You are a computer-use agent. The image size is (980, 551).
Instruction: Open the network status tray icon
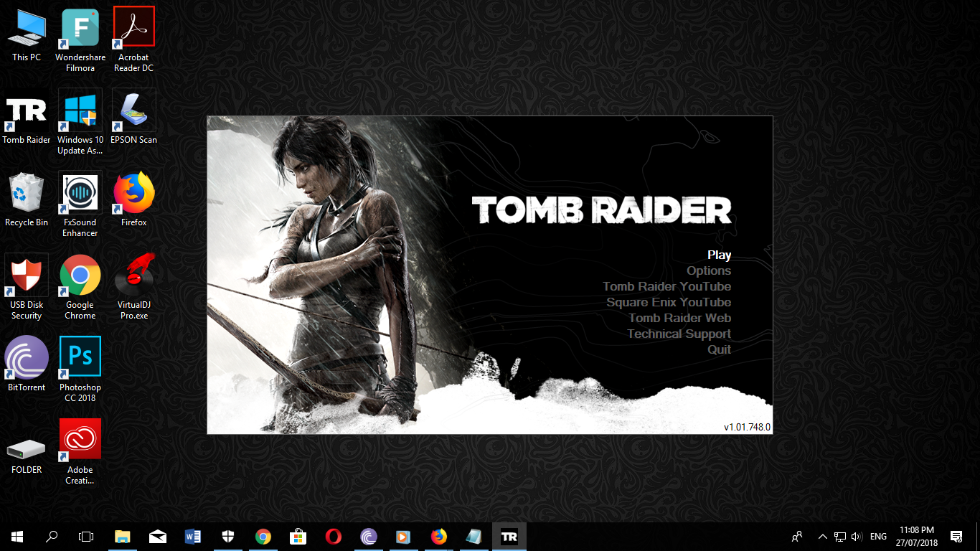tap(839, 537)
